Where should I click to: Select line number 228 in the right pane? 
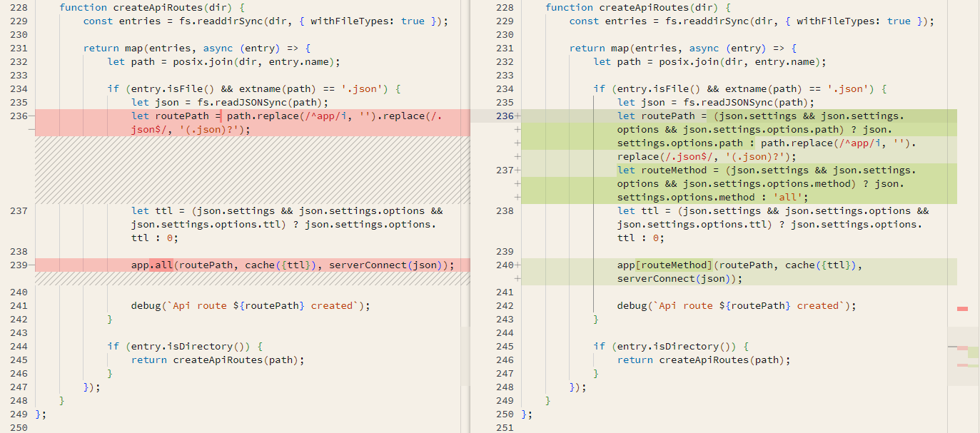tap(504, 7)
